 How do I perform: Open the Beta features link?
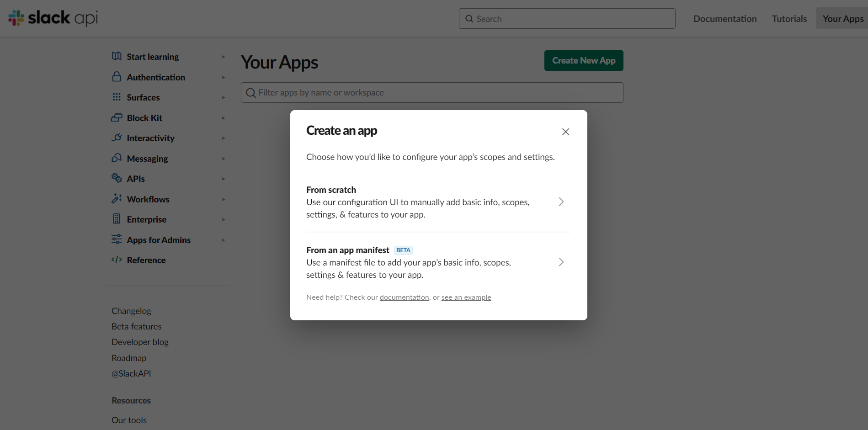(x=136, y=326)
